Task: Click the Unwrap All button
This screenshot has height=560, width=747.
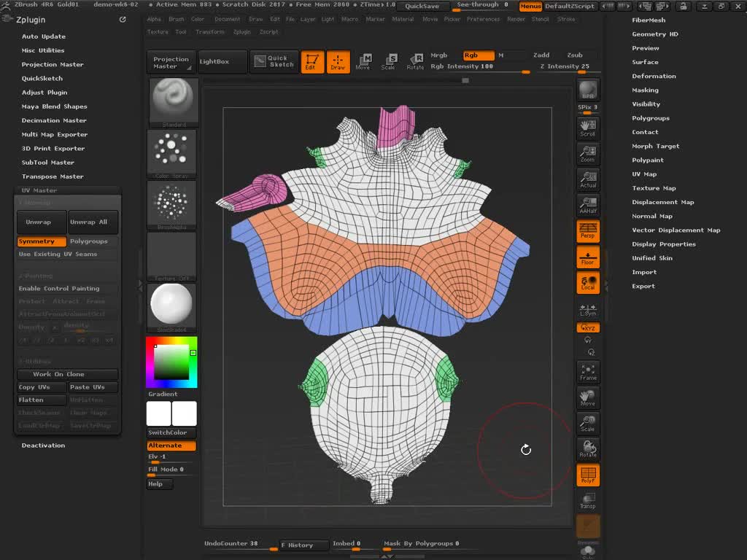Action: pyautogui.click(x=93, y=222)
